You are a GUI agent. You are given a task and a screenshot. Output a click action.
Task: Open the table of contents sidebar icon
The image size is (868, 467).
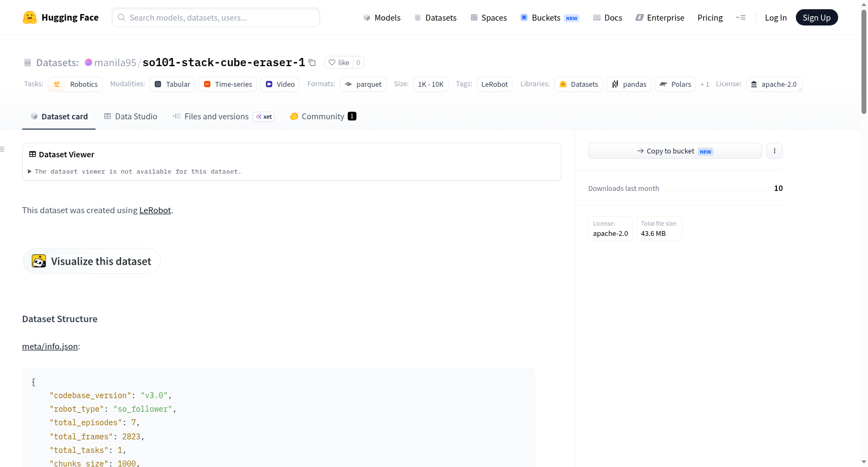click(3, 149)
